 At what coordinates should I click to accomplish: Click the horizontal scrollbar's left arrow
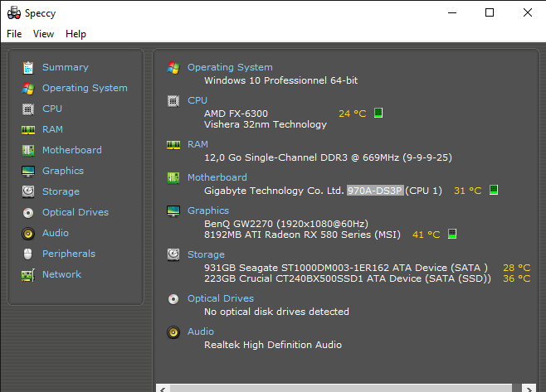coord(162,387)
